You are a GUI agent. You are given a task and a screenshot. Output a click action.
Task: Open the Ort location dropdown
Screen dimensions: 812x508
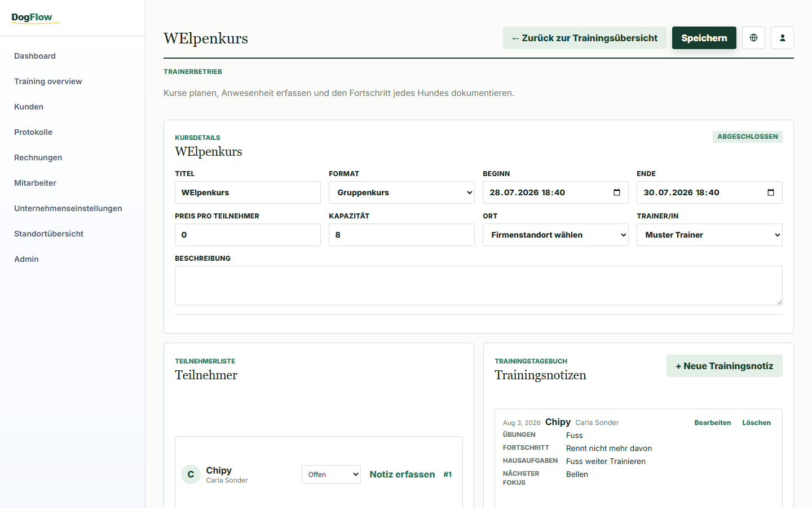click(x=555, y=235)
